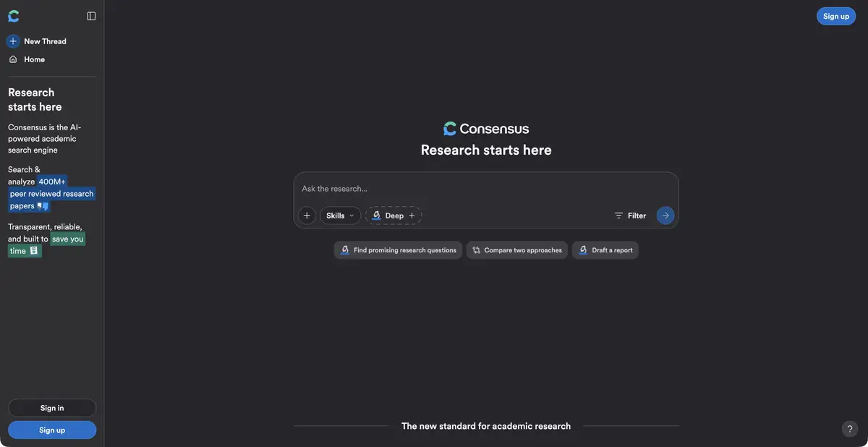Go to Home in the sidebar
Viewport: 868px width, 447px height.
[27, 59]
